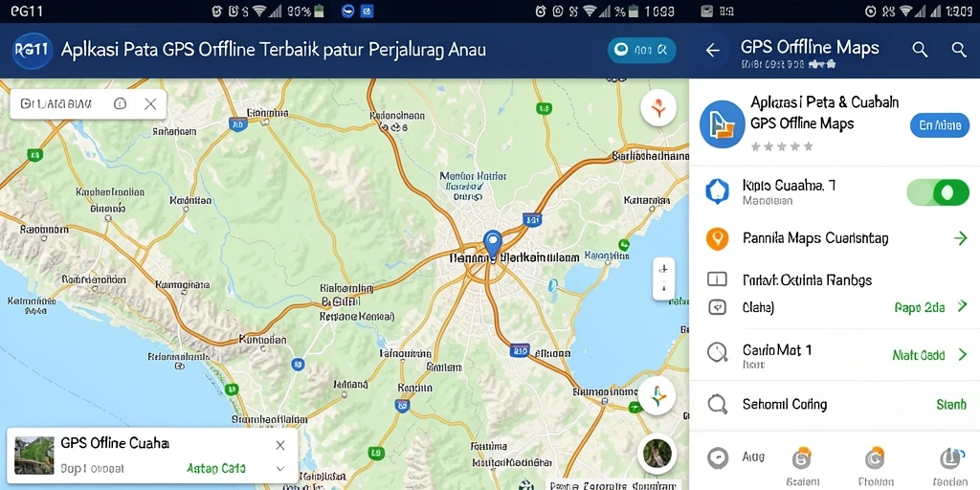Toggle the Kipto Cuaaha switch
This screenshot has width=980, height=490.
click(x=938, y=191)
